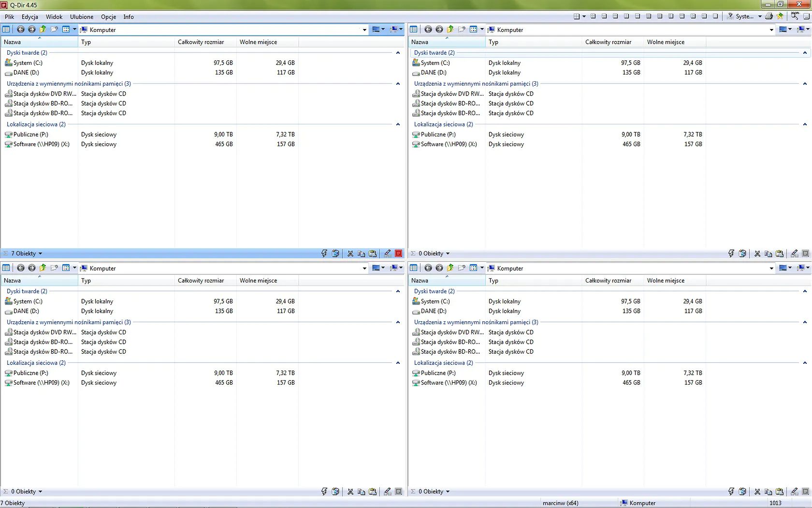The width and height of the screenshot is (812, 508).
Task: Click the Copy icon in bottom-right pane status bar
Action: click(768, 492)
